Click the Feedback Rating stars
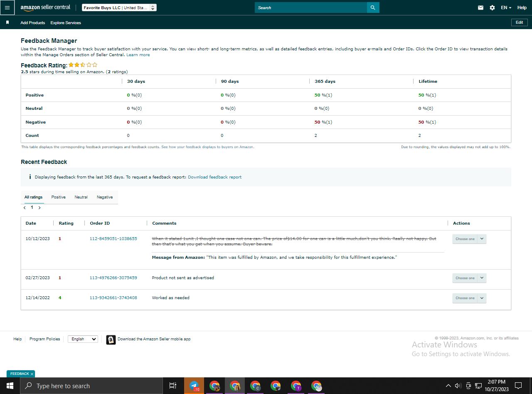 (83, 65)
